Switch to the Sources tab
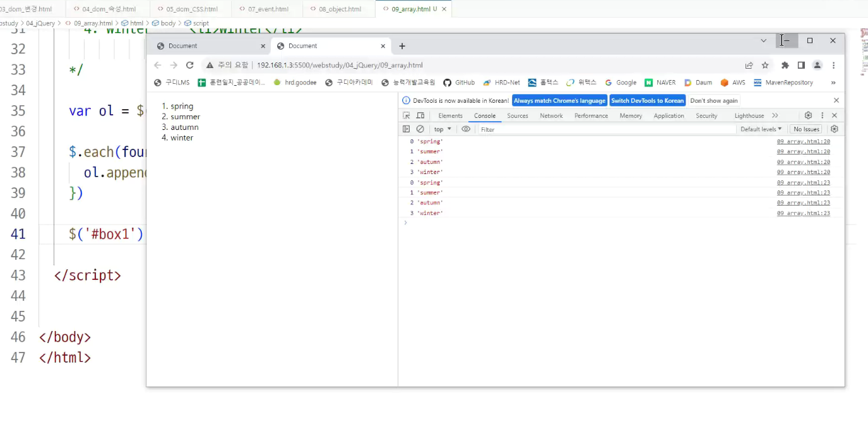 tap(518, 115)
